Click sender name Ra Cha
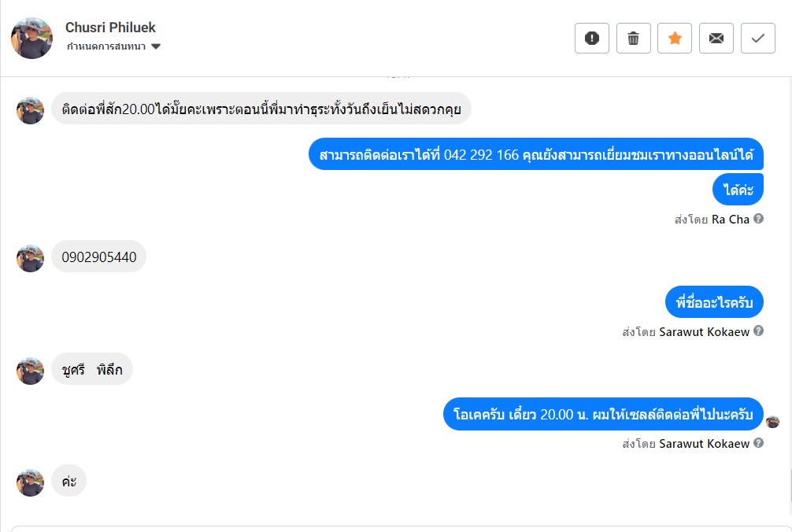 click(730, 220)
